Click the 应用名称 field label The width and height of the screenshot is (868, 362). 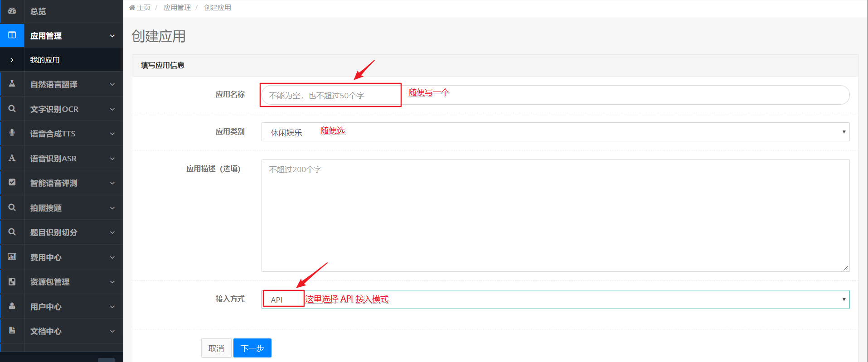click(230, 94)
